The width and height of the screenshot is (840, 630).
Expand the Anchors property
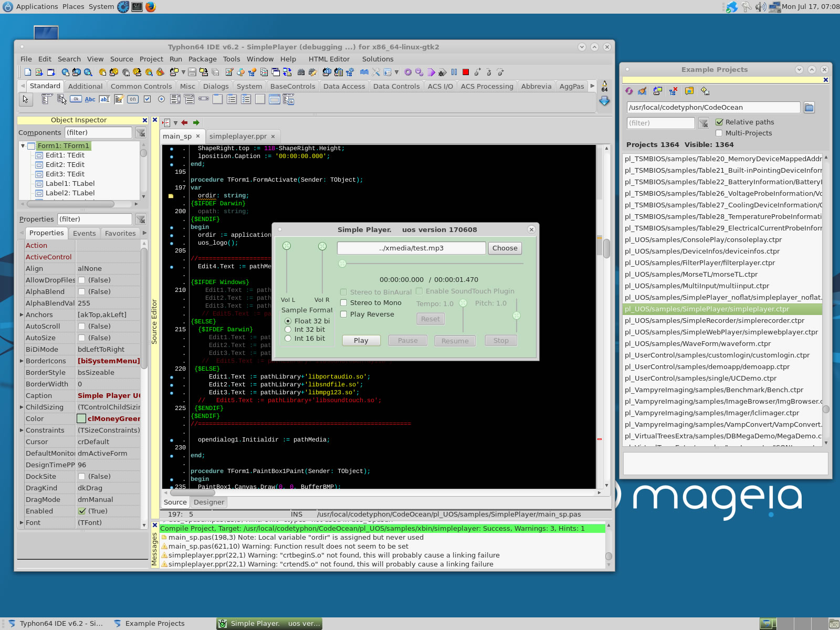22,315
